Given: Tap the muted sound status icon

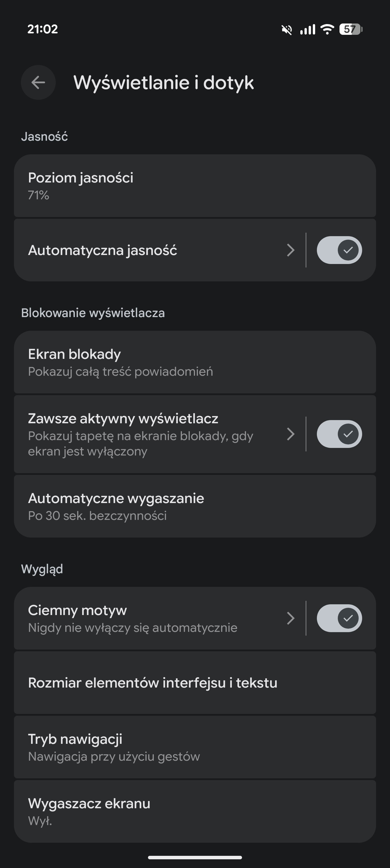Looking at the screenshot, I should pyautogui.click(x=286, y=30).
